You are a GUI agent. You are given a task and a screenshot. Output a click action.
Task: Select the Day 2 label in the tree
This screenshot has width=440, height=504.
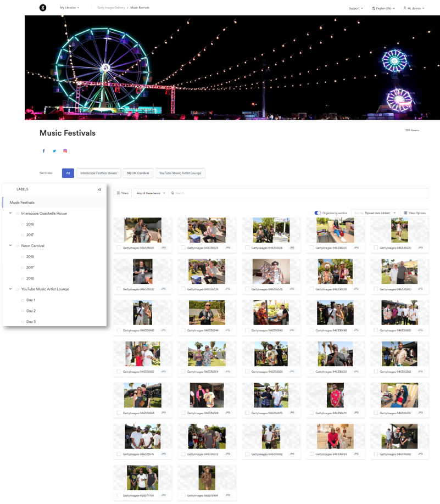click(31, 311)
